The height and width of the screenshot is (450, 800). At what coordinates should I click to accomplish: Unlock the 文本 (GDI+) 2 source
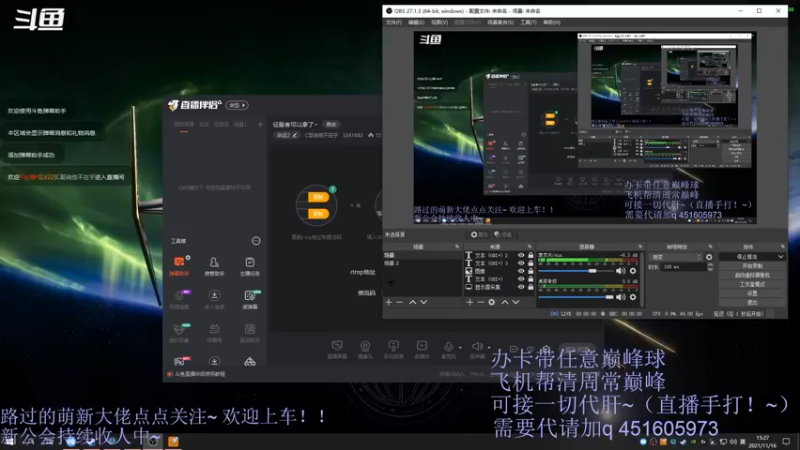pyautogui.click(x=531, y=255)
